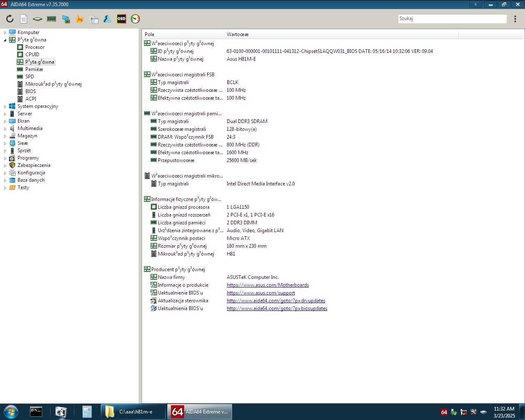
Task: Open the command prompt taskbar icon
Action: 36,412
